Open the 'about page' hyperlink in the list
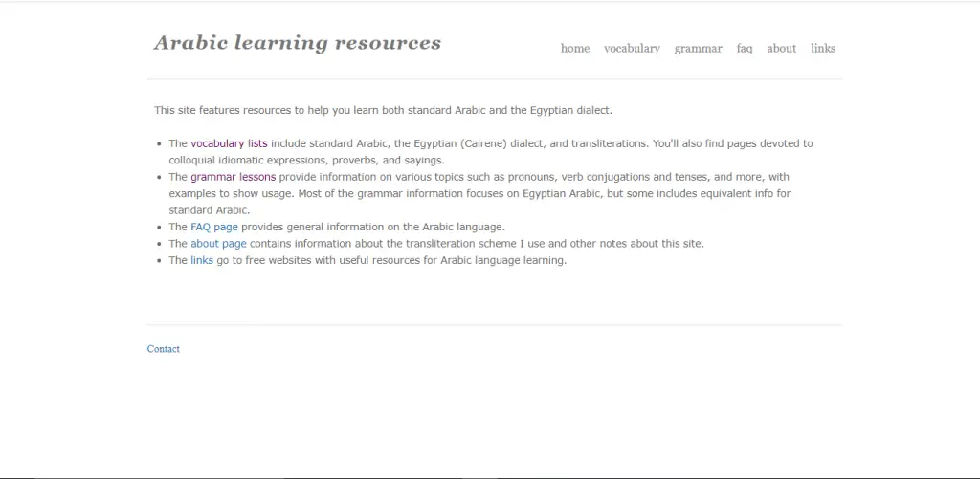The width and height of the screenshot is (980, 479). (x=218, y=244)
